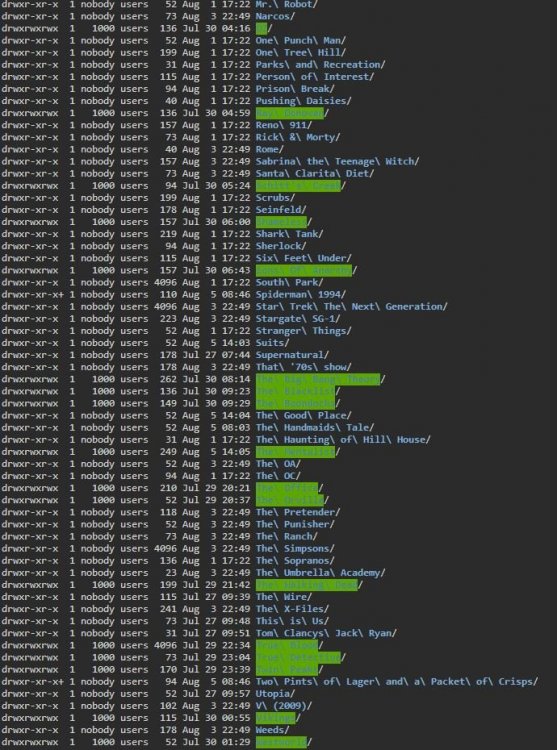Click Star Trek The Next Generation entry
The width and height of the screenshot is (557, 750).
coord(351,307)
